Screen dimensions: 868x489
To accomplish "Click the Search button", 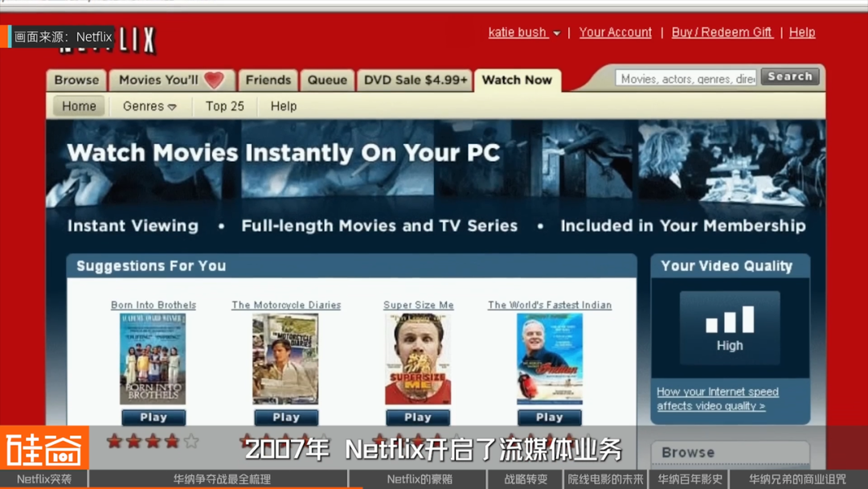I will click(790, 77).
